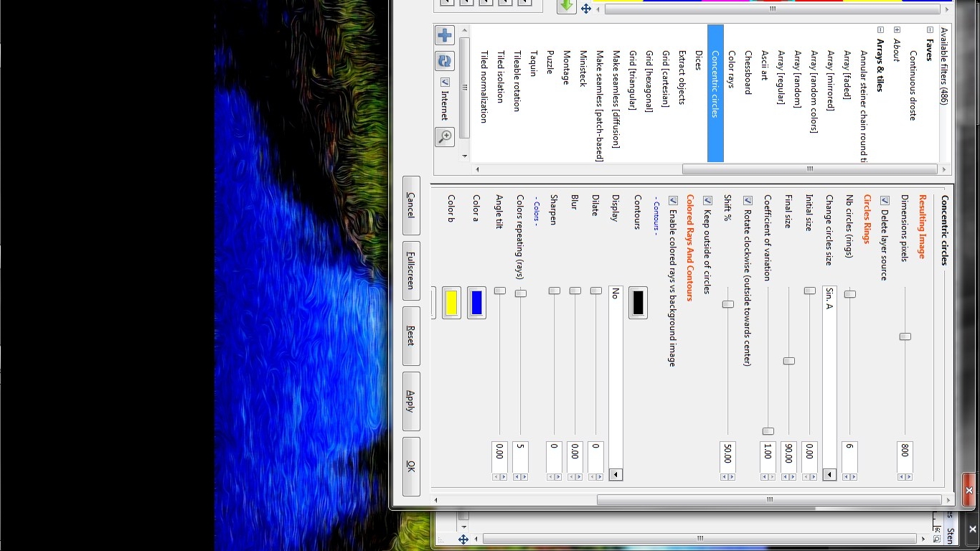This screenshot has height=551, width=980.
Task: Click the Final size value field 90.00
Action: (789, 457)
